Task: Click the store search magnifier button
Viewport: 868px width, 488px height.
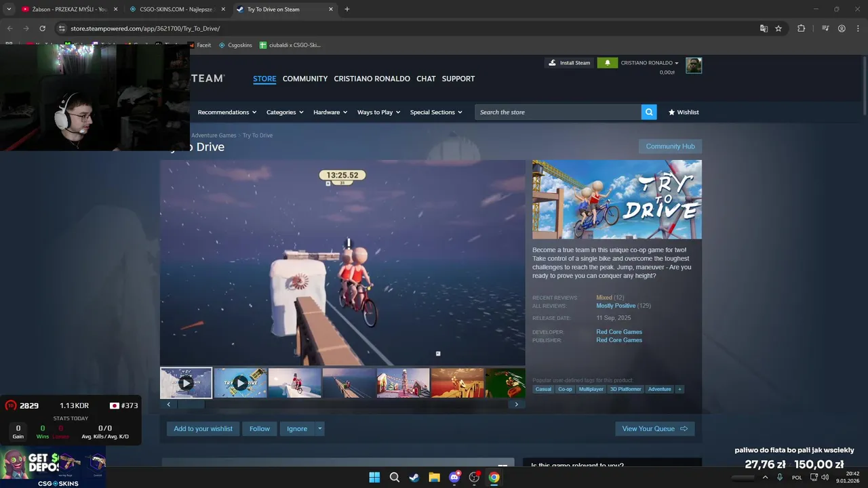Action: click(x=649, y=113)
